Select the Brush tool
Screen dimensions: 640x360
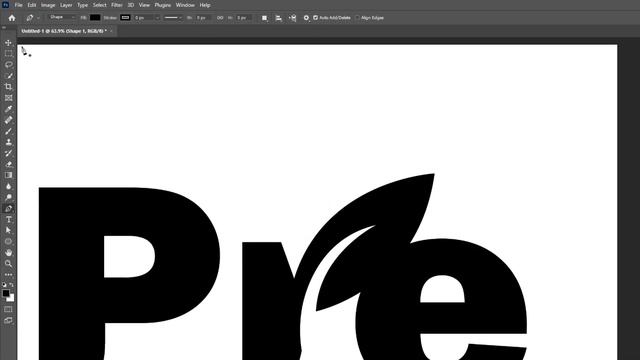point(8,131)
